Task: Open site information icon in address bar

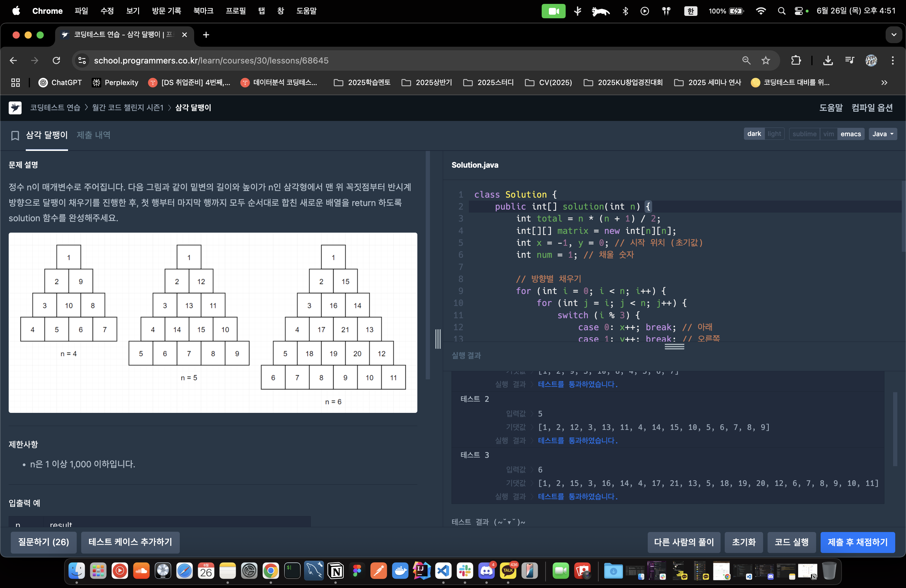Action: point(82,60)
